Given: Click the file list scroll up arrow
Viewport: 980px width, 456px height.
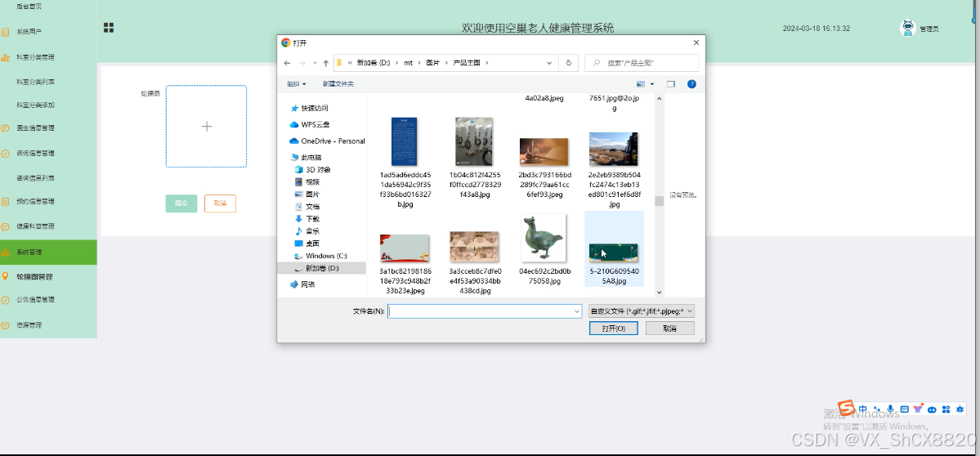Looking at the screenshot, I should [x=659, y=98].
